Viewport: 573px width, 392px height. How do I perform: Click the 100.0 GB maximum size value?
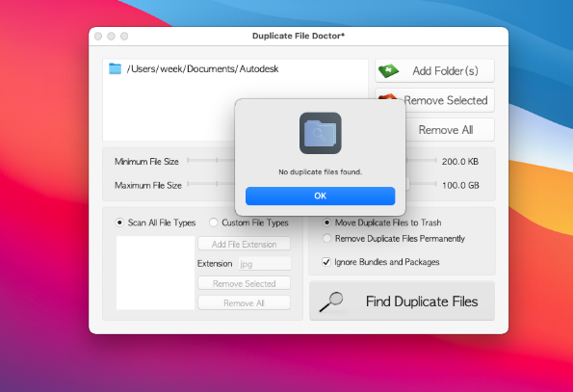pos(460,185)
